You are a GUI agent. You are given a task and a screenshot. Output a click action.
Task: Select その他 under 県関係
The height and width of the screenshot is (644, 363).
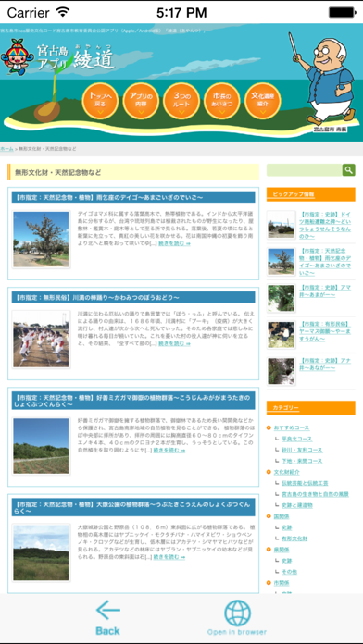(290, 572)
